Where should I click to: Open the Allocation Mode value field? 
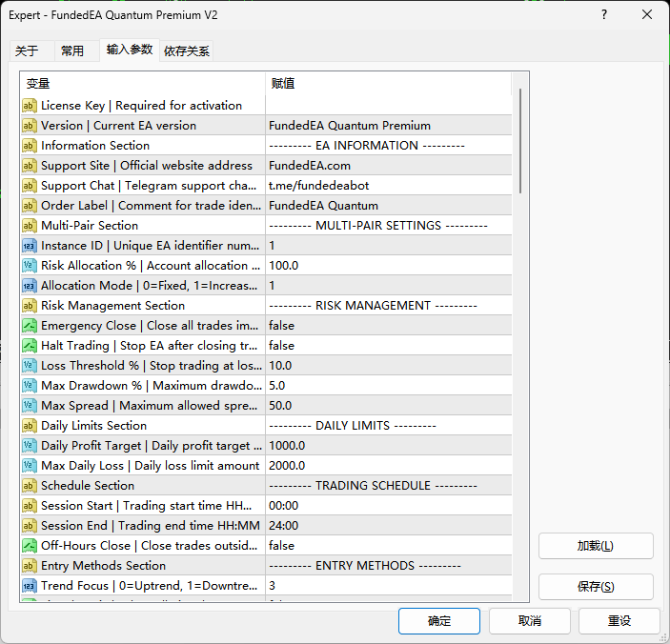coord(388,286)
